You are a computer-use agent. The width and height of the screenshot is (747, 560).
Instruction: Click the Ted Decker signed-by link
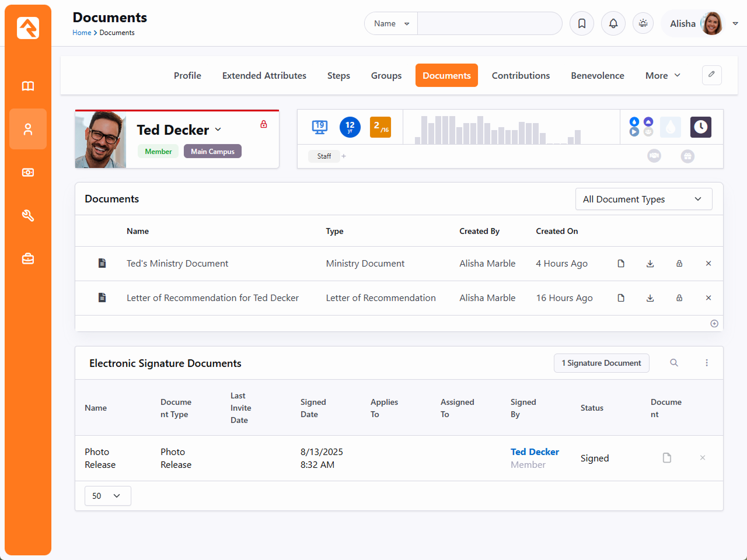point(535,452)
